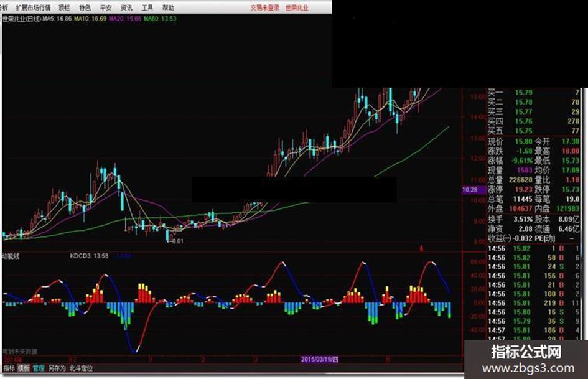Screen dimensions: 588x379
Task: Open the 资讯 menu
Action: coord(126,7)
